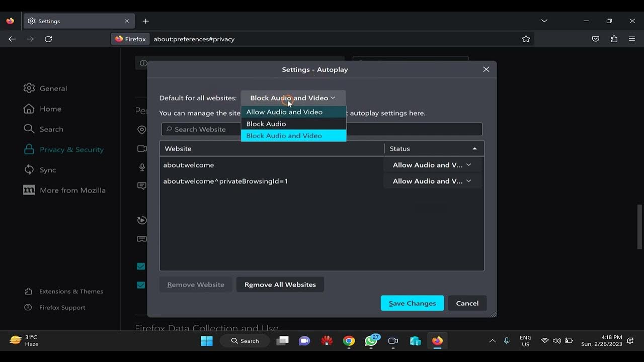Open the Save to Pocket icon

(596, 39)
